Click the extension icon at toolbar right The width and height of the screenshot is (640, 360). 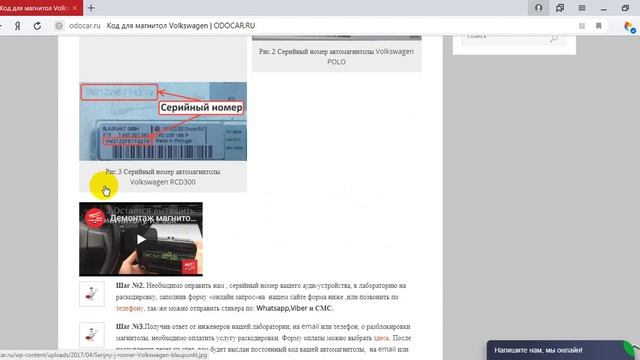point(629,27)
